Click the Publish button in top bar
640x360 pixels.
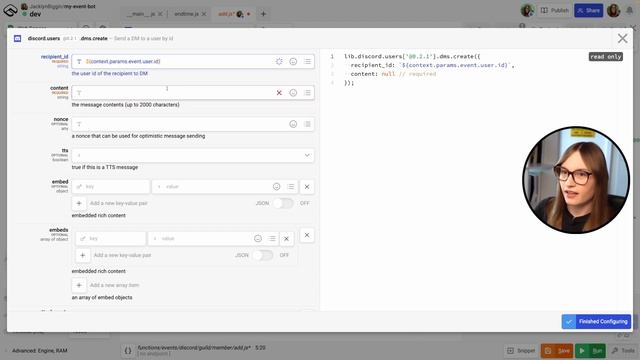[555, 11]
